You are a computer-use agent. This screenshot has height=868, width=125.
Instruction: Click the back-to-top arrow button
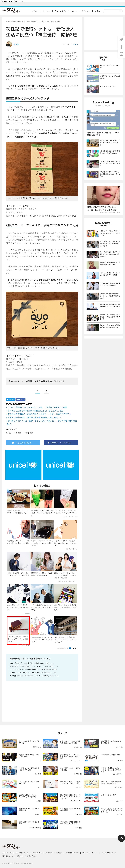[x=121, y=838]
